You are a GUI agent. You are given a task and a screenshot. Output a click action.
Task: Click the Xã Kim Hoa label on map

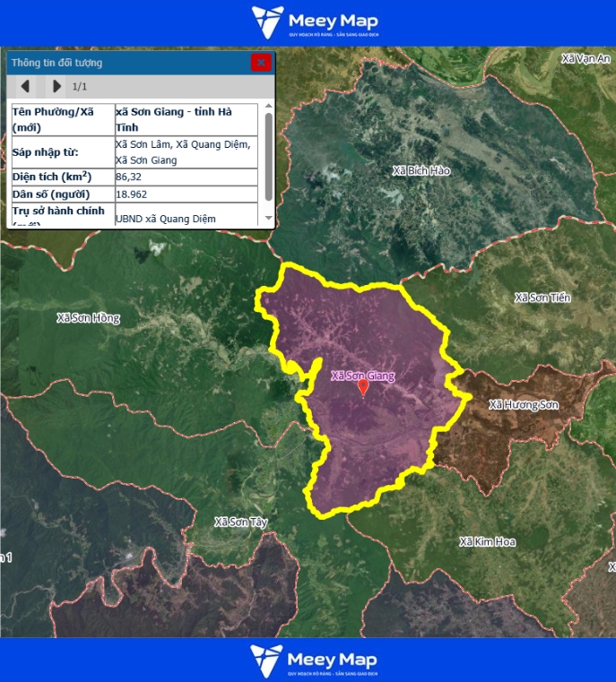pos(487,541)
